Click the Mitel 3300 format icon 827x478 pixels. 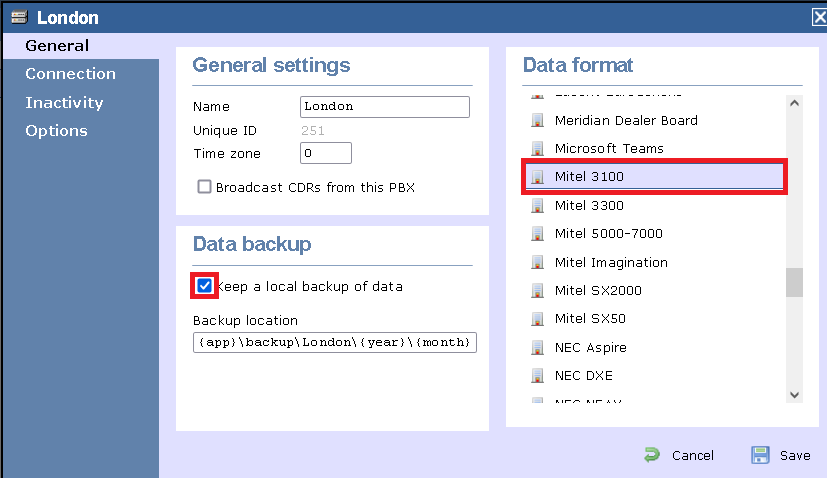[x=537, y=205]
